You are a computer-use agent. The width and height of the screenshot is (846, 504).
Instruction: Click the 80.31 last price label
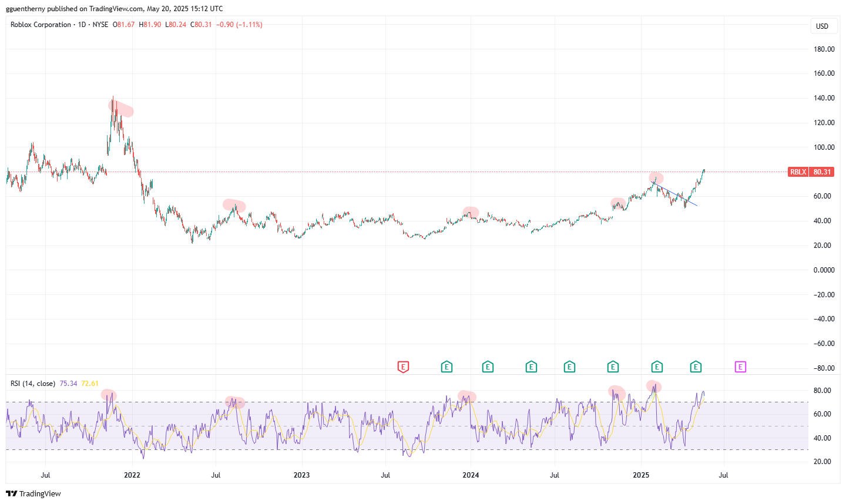pyautogui.click(x=822, y=172)
